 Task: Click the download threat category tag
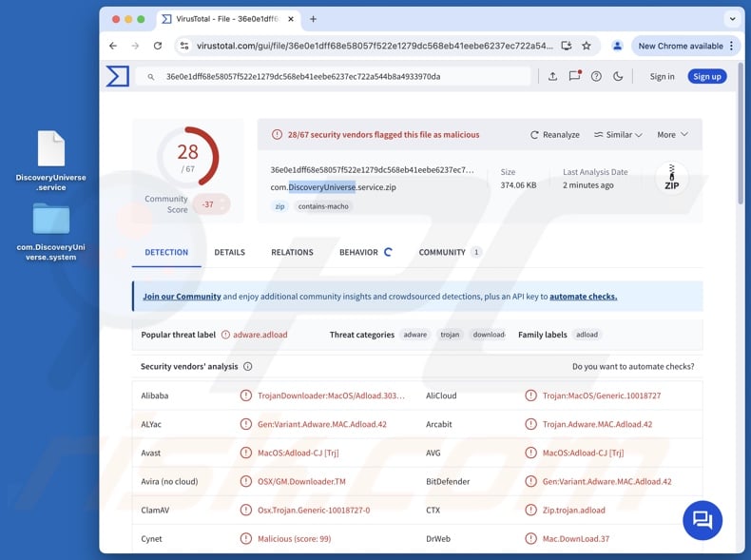pos(489,335)
